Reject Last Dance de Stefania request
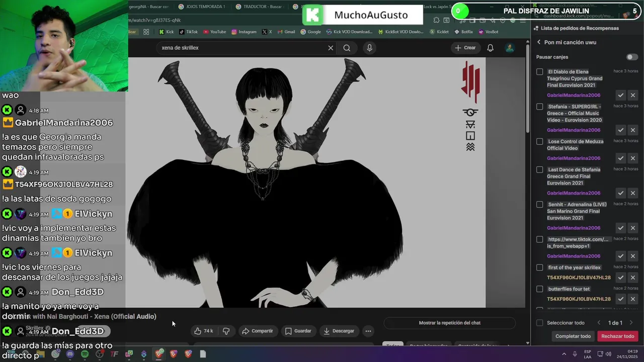Screen dimensions: 644x362 [633, 193]
